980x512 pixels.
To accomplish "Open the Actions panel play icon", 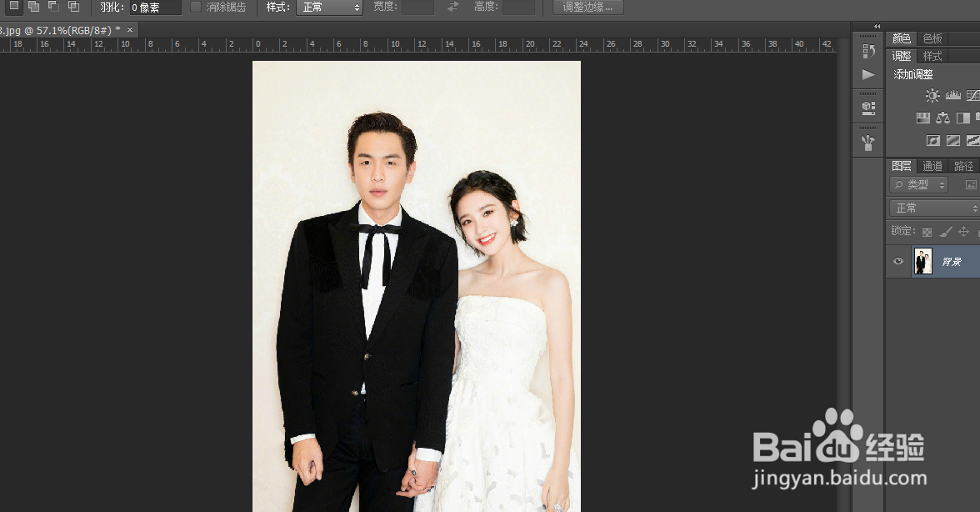I will [x=868, y=74].
